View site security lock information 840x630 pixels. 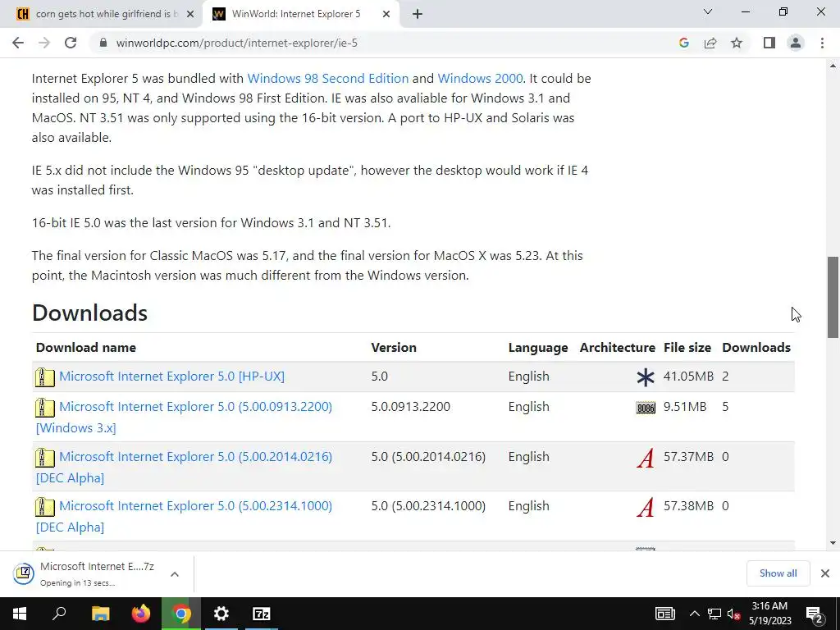[103, 43]
